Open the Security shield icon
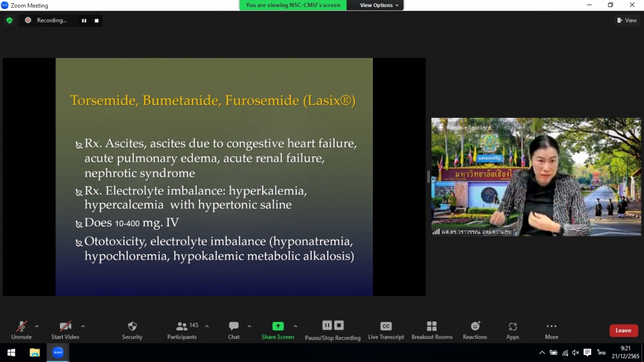The width and height of the screenshot is (644, 362). click(132, 327)
